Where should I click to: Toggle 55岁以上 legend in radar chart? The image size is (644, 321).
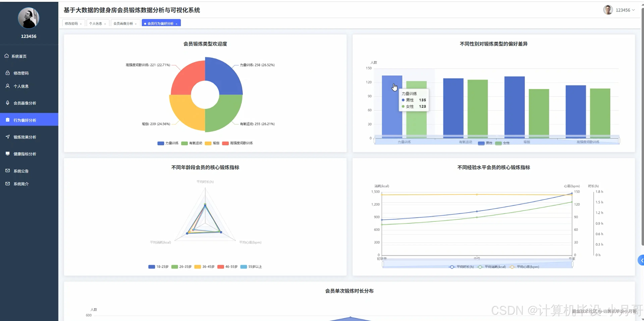point(251,267)
